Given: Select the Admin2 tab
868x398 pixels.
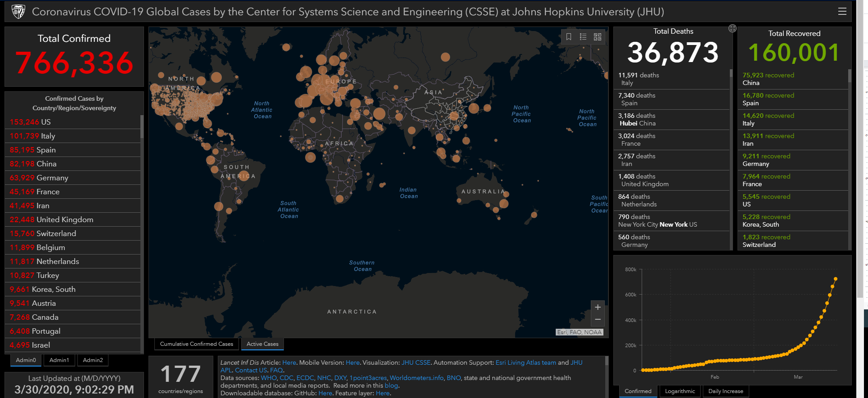Looking at the screenshot, I should tap(93, 360).
